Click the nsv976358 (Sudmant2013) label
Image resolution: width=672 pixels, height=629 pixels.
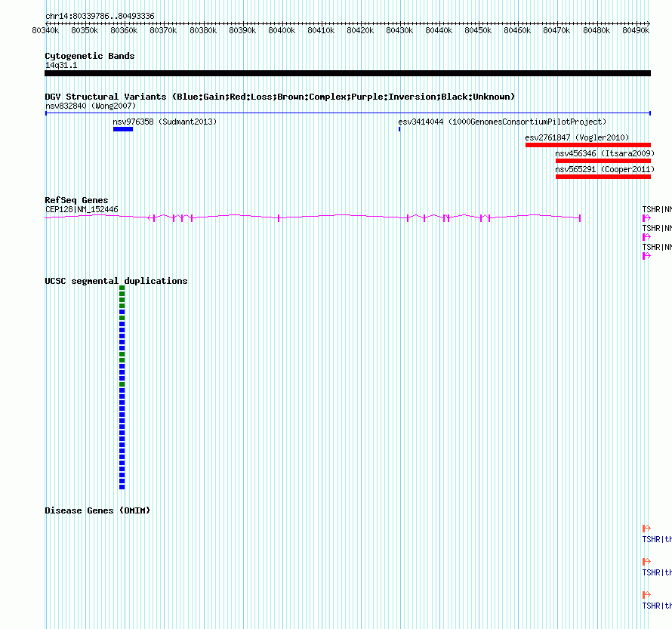coord(165,122)
